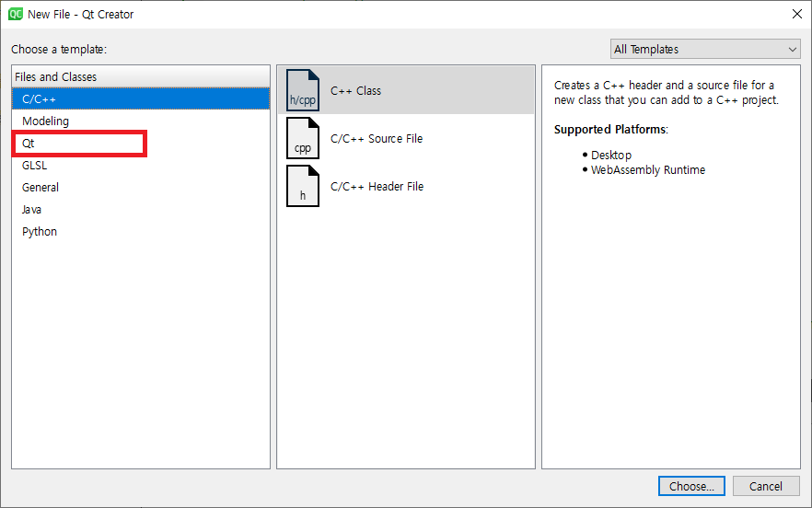Viewport: 812px width, 508px height.
Task: Click the Supported Platforms heading
Action: tap(611, 130)
